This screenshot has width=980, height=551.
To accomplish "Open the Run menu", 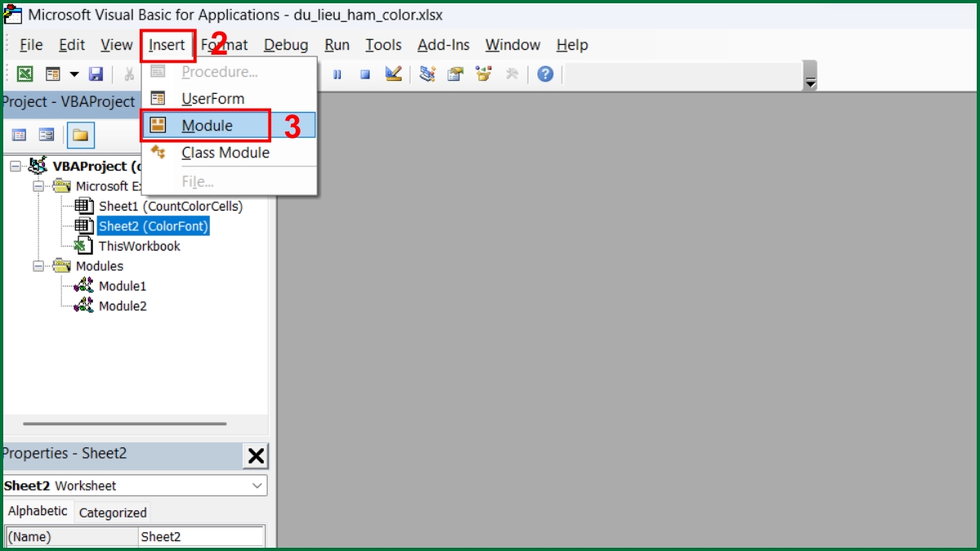I will pos(336,45).
